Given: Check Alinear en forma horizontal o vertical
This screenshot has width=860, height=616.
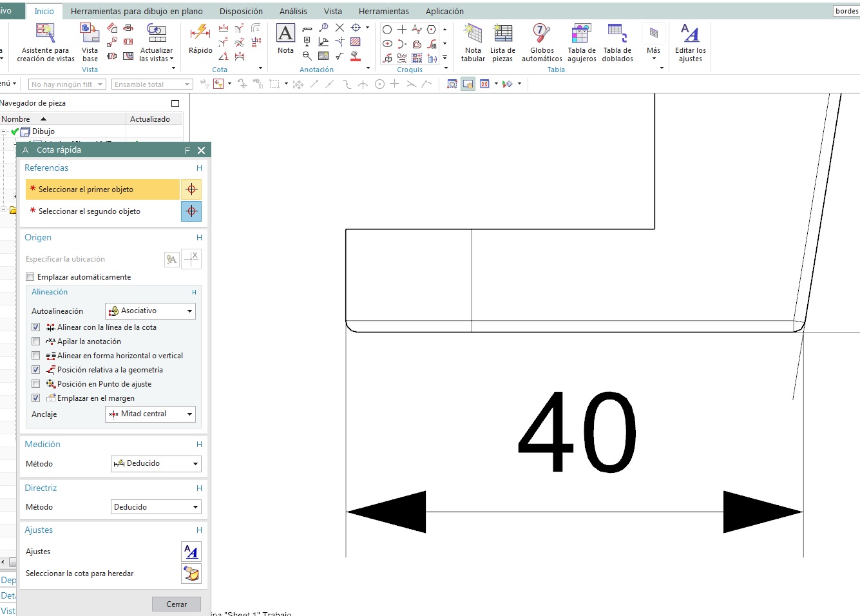Looking at the screenshot, I should tap(36, 356).
